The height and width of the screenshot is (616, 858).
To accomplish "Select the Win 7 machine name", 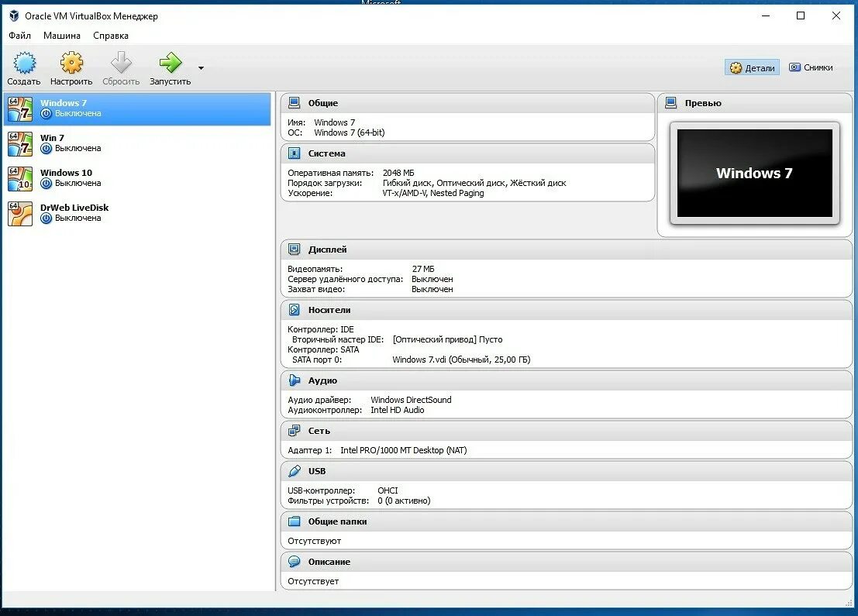I will (52, 138).
